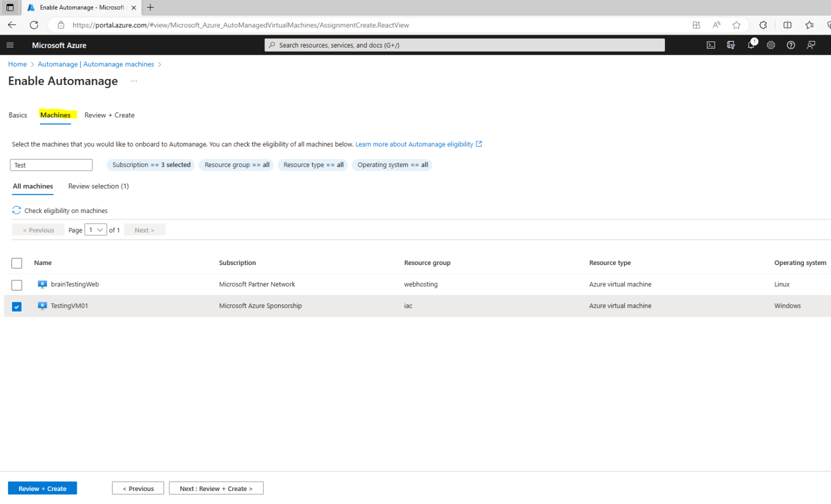Open Azure Cloud Shell from the top bar
This screenshot has height=504, width=831.
coord(710,45)
